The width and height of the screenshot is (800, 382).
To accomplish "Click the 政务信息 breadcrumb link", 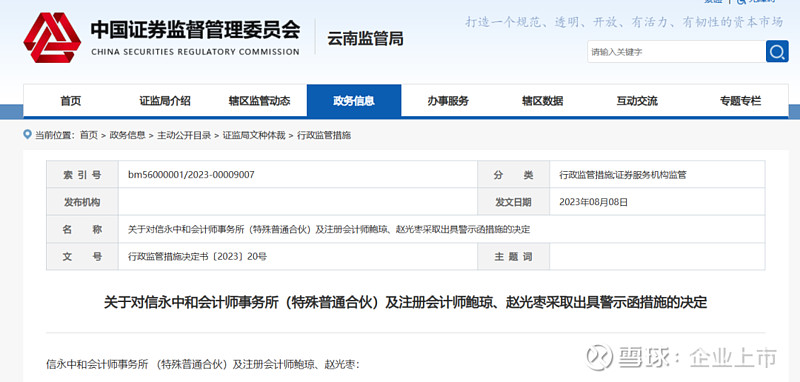I will [x=128, y=135].
